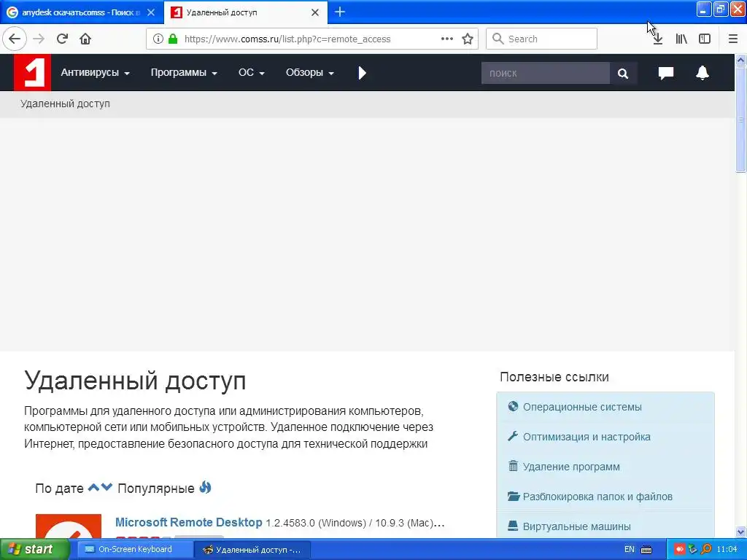The width and height of the screenshot is (747, 560).
Task: Open a new browser tab
Action: 340,12
